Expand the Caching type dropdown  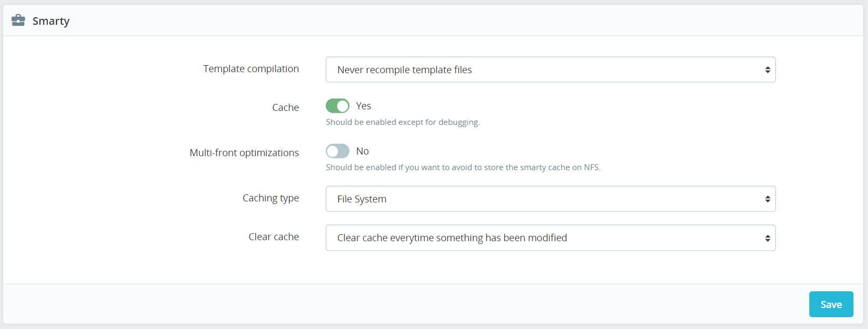coord(550,199)
